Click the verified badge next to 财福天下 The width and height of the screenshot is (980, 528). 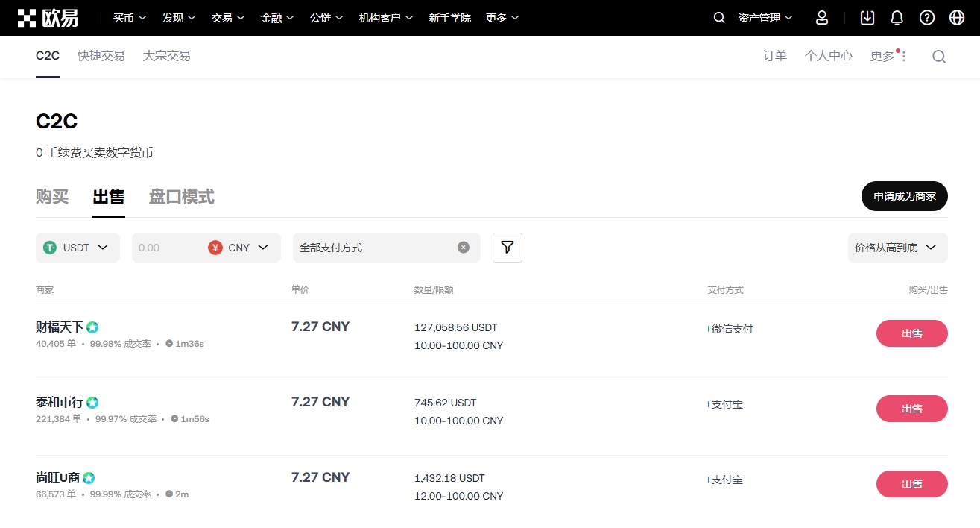point(92,327)
